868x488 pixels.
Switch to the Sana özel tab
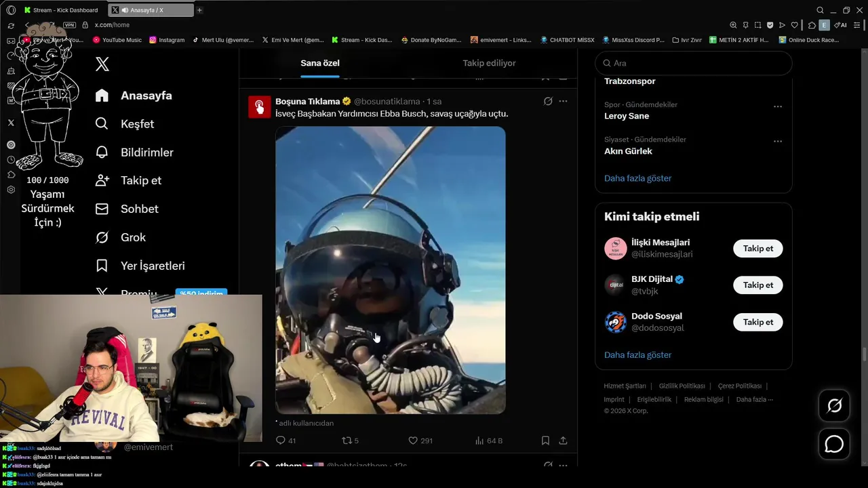(320, 63)
